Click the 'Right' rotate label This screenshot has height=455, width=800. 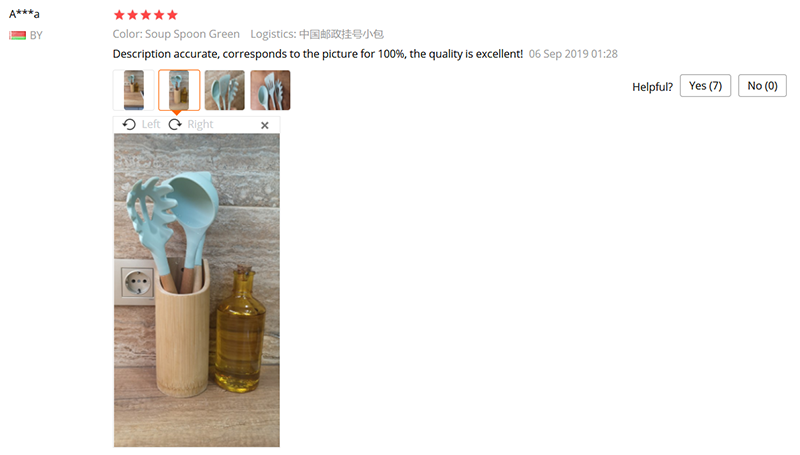200,124
